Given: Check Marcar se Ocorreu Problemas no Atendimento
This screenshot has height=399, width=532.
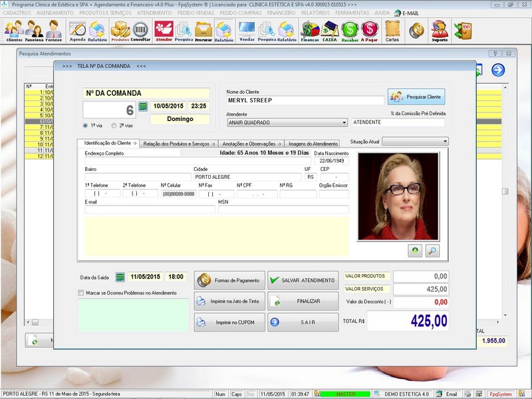Looking at the screenshot, I should [x=80, y=293].
